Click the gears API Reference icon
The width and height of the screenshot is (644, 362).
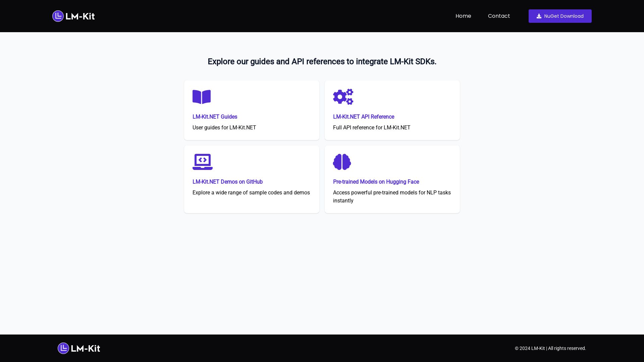(343, 97)
